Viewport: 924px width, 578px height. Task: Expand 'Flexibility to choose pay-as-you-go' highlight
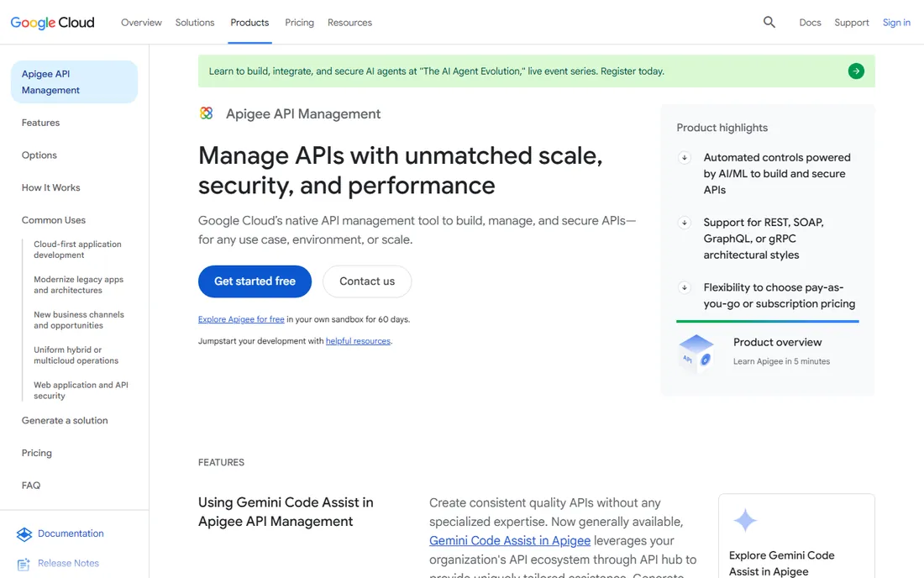tap(684, 287)
